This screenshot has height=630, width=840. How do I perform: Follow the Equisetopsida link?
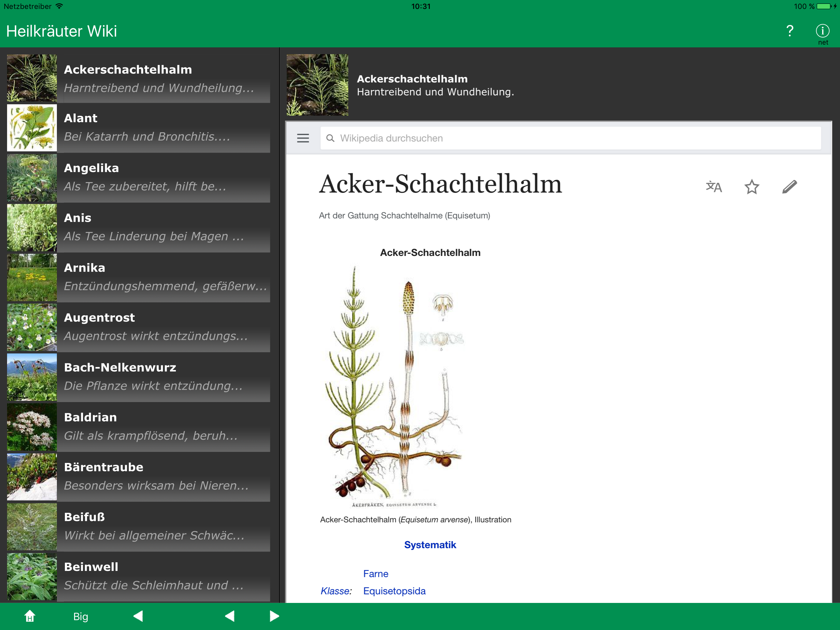pyautogui.click(x=394, y=591)
